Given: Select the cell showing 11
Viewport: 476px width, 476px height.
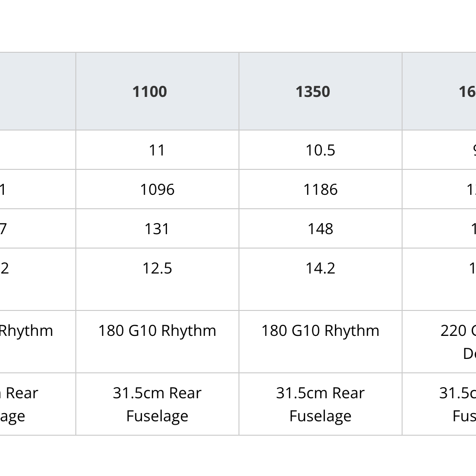Looking at the screenshot, I should (x=157, y=150).
